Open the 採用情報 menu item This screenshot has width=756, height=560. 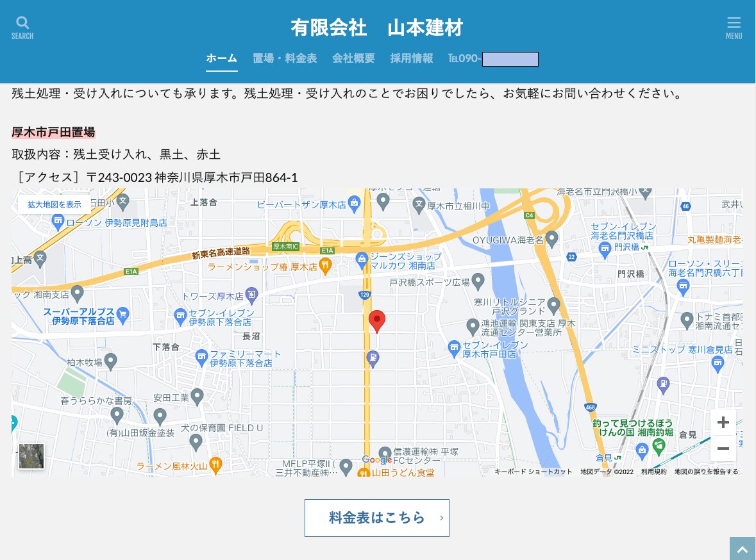pyautogui.click(x=411, y=58)
